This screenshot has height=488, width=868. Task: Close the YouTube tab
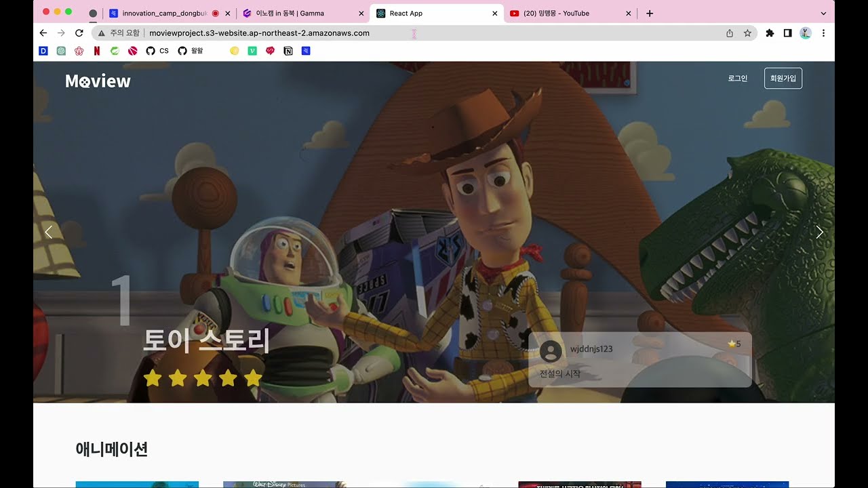[x=629, y=14]
